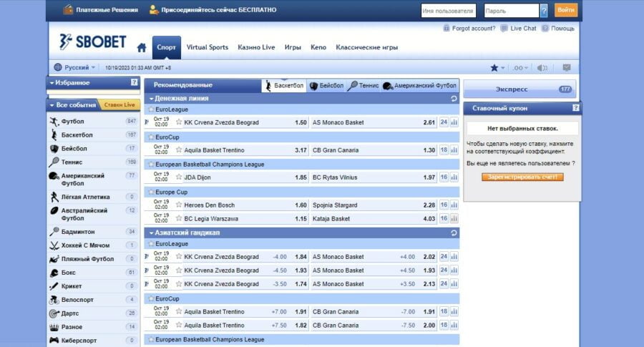The width and height of the screenshot is (644, 347).
Task: Select Бокс in the sports sidebar
Action: point(68,273)
